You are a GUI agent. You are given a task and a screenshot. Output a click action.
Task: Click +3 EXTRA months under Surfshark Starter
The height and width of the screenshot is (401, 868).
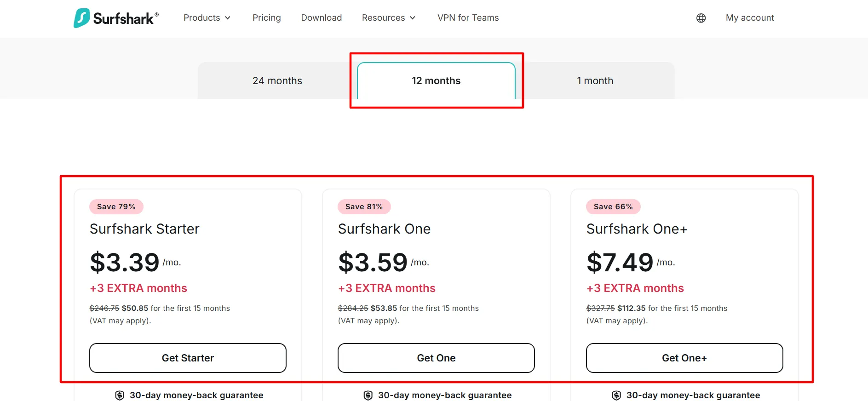(x=138, y=288)
